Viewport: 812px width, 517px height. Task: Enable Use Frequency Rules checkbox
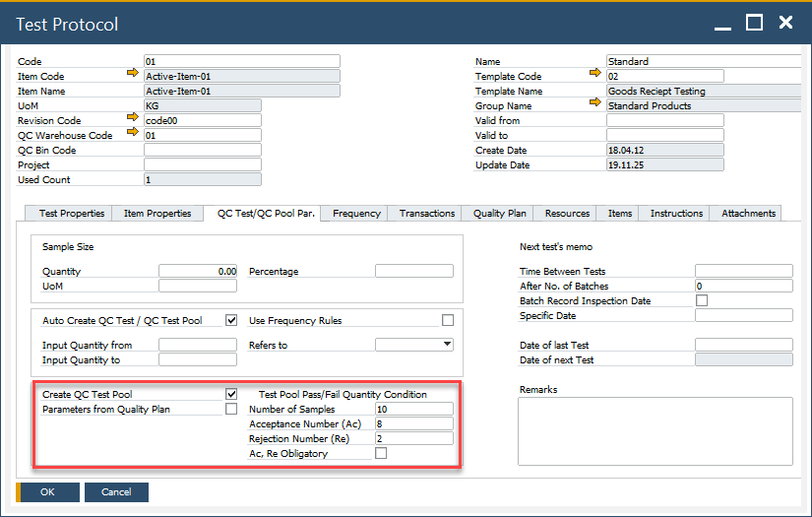448,320
